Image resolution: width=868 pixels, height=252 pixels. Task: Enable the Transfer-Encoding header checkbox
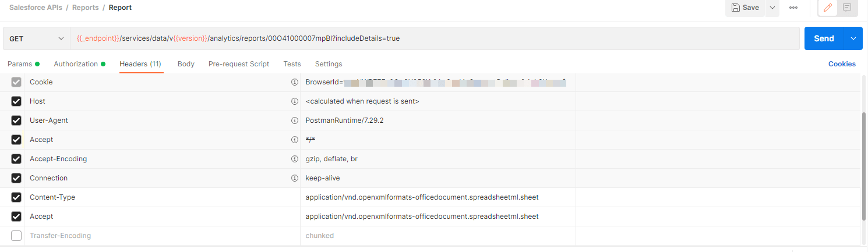(x=16, y=236)
